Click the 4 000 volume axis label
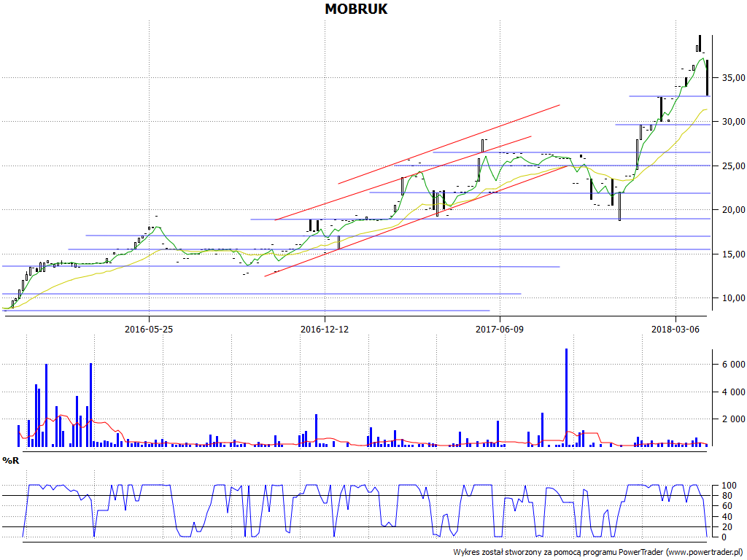Screen dimensions: 747x560 point(733,392)
